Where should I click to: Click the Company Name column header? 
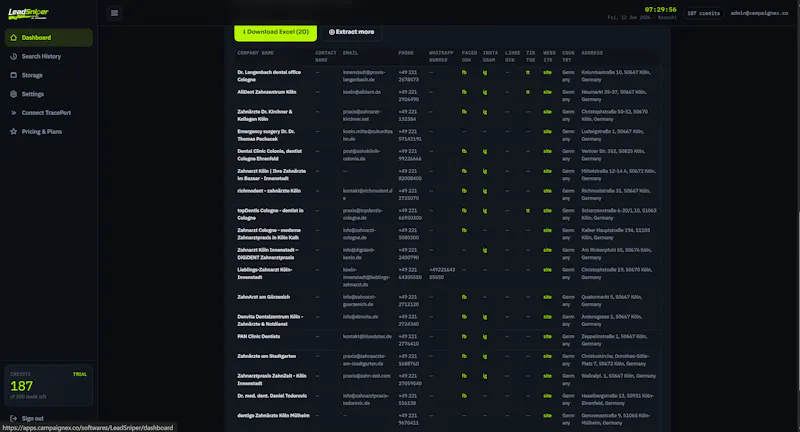click(256, 53)
